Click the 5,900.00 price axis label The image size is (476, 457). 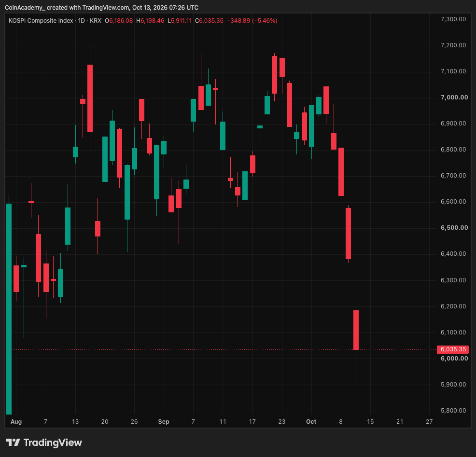(x=453, y=385)
